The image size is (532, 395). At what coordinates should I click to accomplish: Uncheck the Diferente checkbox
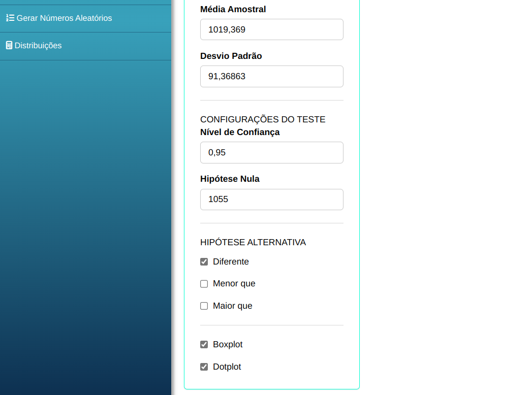point(204,262)
